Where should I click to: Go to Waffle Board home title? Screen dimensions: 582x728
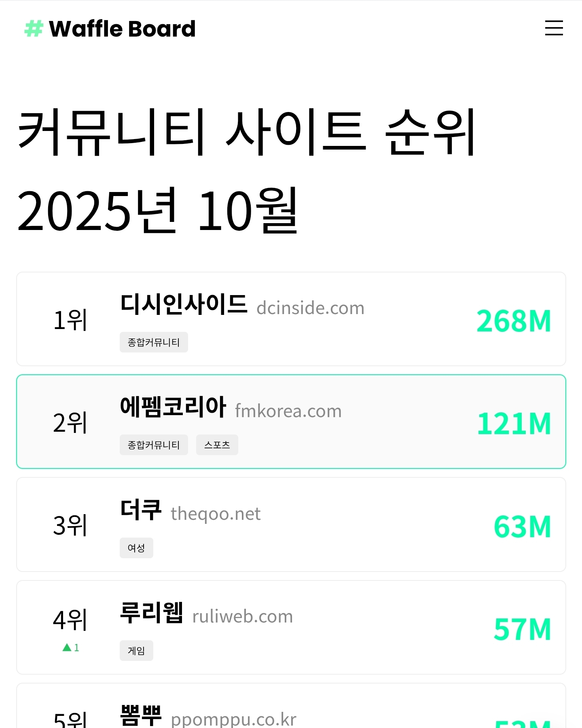(x=122, y=29)
